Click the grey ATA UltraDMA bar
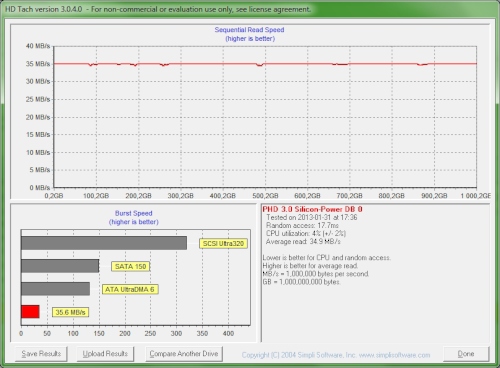 tap(56, 289)
